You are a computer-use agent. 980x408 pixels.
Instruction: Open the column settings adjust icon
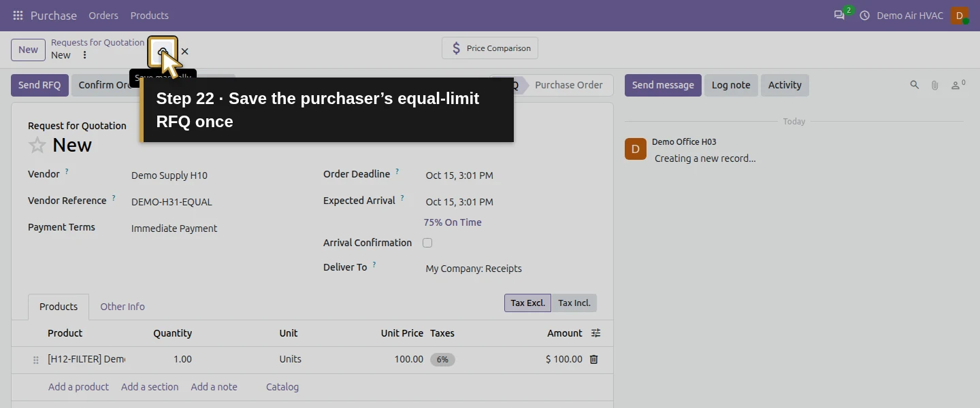pyautogui.click(x=596, y=333)
